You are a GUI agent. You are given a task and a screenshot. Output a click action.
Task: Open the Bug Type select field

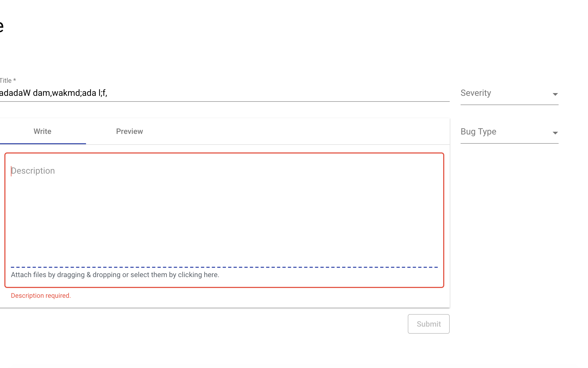509,133
